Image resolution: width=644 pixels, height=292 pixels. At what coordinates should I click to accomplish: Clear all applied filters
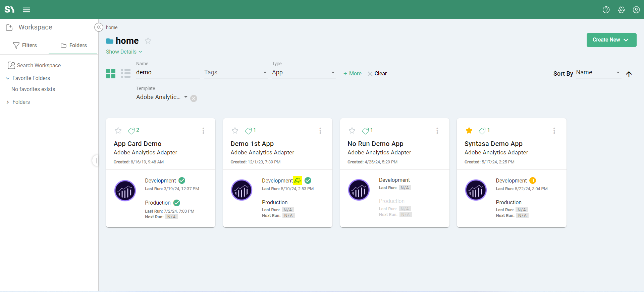point(377,74)
